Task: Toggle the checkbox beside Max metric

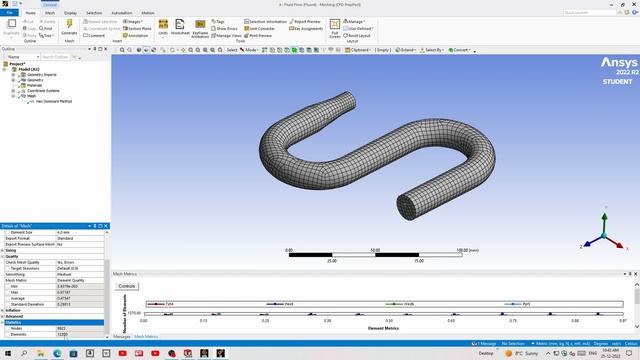Action: click(x=7, y=293)
